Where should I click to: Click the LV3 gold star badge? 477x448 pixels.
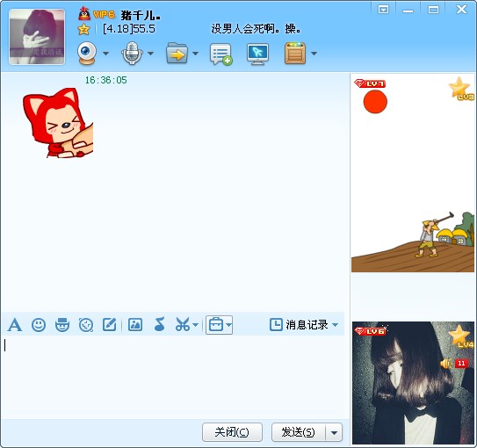pos(461,89)
